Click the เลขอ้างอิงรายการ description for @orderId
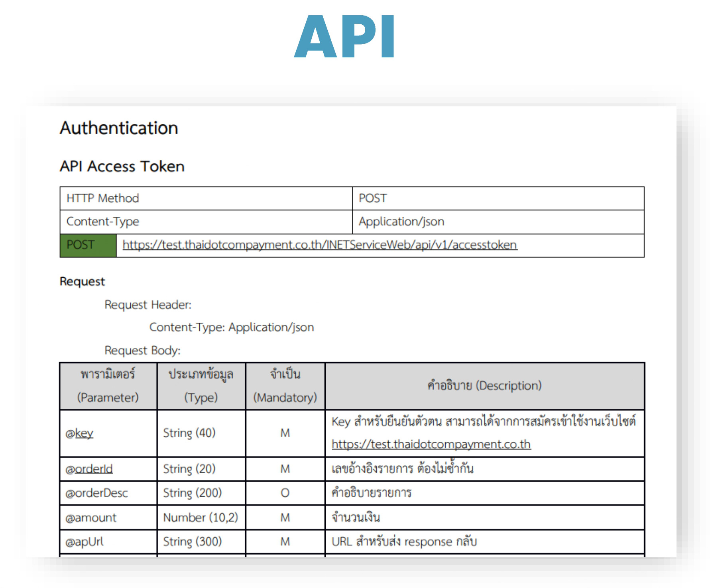The width and height of the screenshot is (710, 588). coord(485,469)
